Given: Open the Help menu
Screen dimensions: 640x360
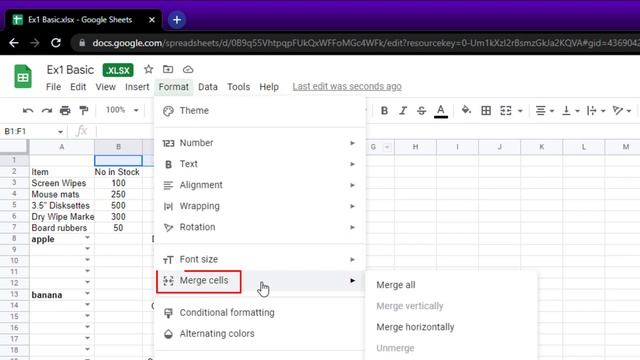Looking at the screenshot, I should click(269, 87).
